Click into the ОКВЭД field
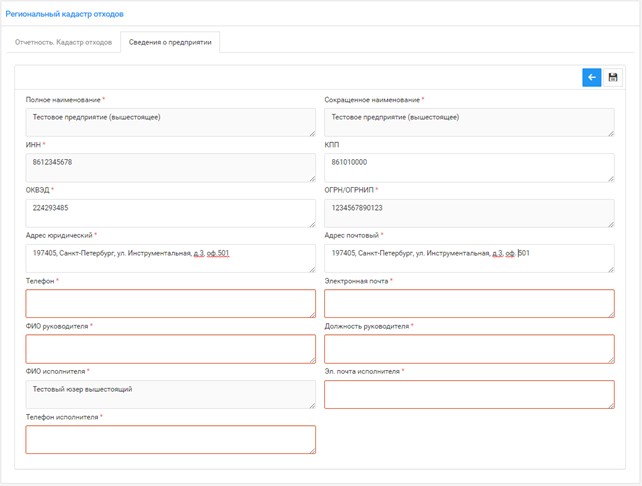Image resolution: width=642 pixels, height=486 pixels. [x=170, y=213]
